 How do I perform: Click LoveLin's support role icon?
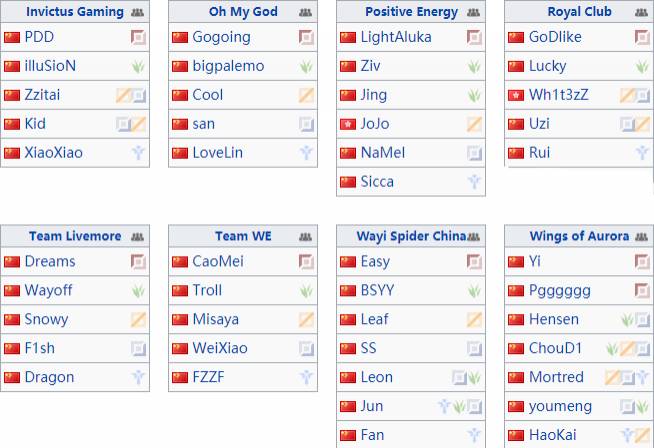coord(306,153)
